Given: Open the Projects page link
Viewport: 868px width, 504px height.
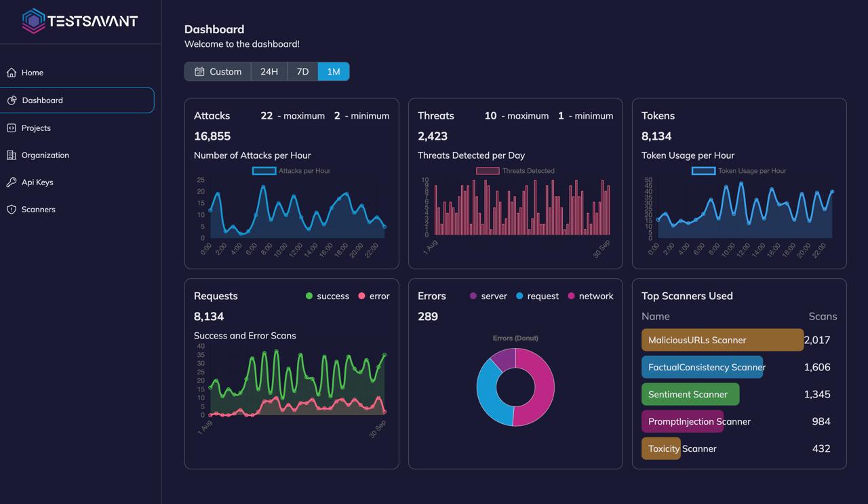Looking at the screenshot, I should 36,128.
